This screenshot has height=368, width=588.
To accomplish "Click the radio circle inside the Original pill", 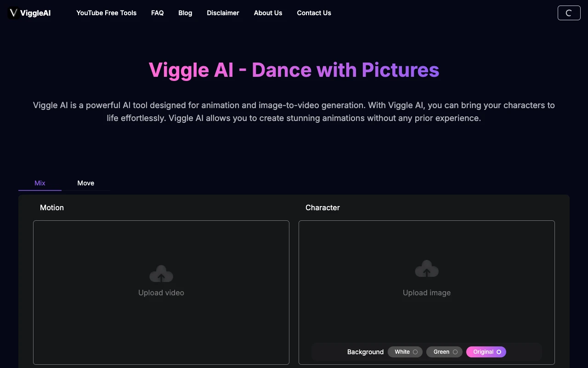I will click(499, 352).
